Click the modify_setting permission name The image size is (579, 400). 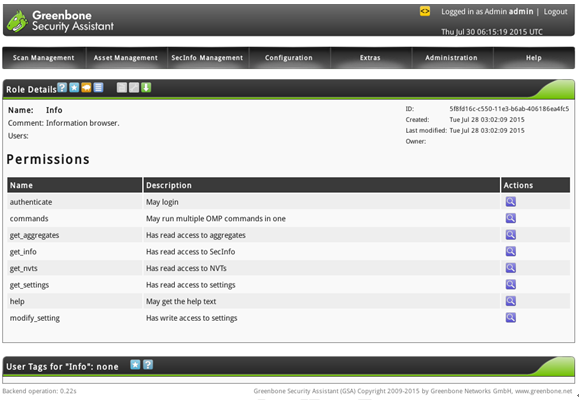[35, 318]
